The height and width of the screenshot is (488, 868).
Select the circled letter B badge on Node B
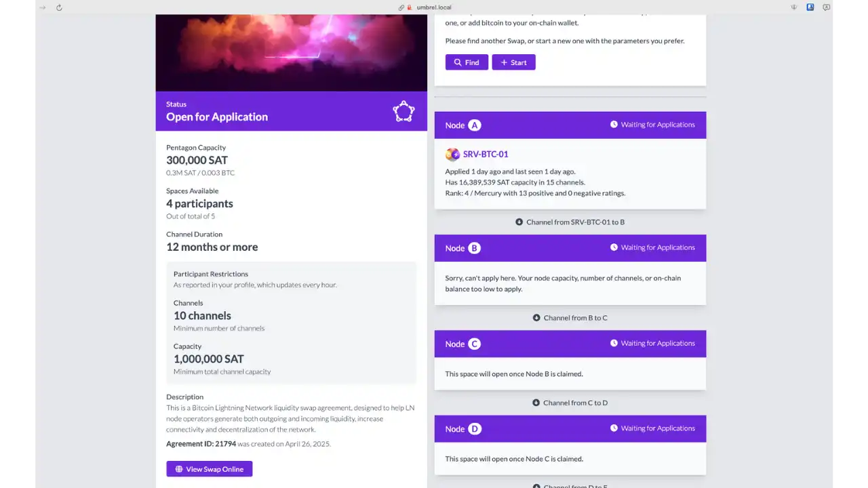pos(474,248)
